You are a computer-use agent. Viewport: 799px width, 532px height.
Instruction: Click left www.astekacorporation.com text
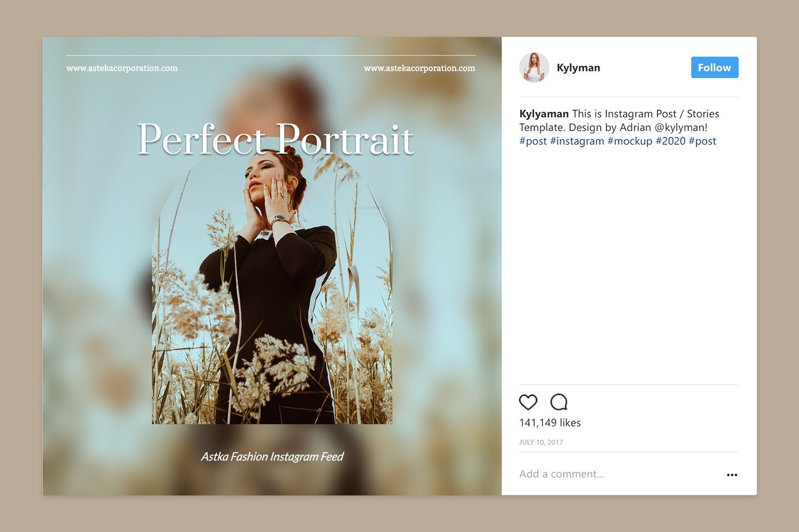[122, 68]
